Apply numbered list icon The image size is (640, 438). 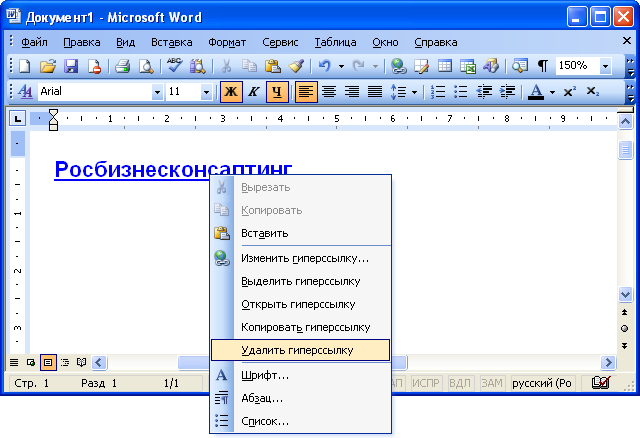(438, 91)
